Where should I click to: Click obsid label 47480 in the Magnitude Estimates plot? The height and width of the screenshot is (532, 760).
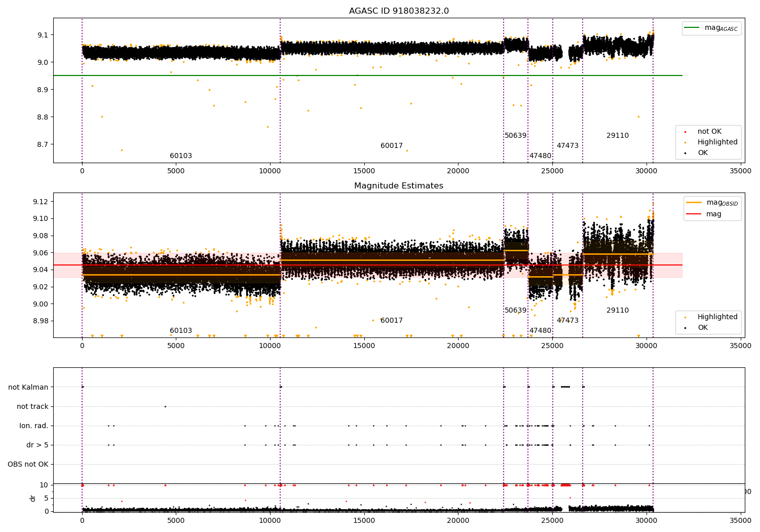click(x=540, y=331)
